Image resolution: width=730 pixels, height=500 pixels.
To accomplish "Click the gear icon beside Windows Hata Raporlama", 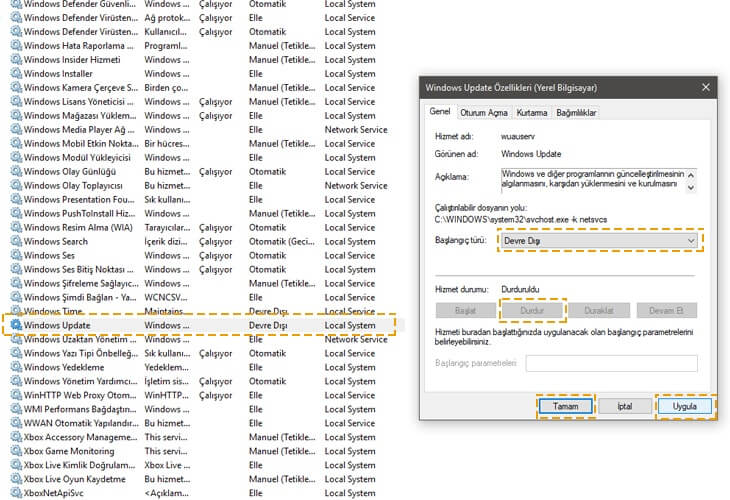I will click(16, 46).
